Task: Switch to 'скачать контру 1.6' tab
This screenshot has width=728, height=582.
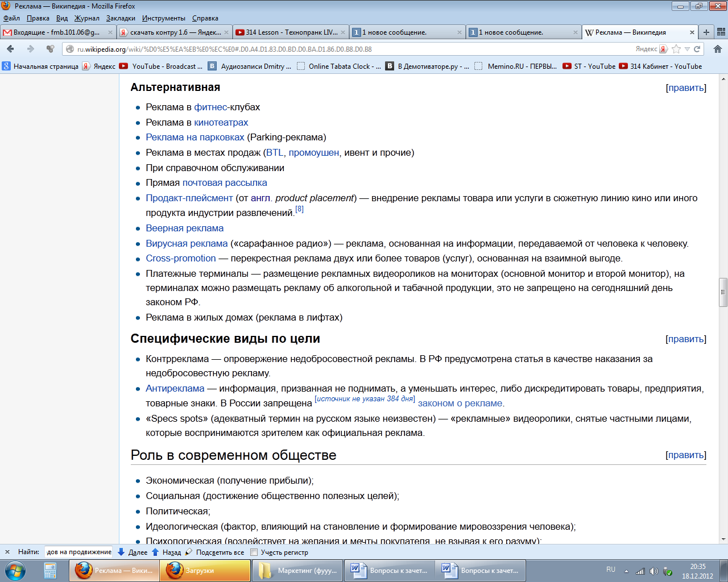Action: click(x=175, y=32)
